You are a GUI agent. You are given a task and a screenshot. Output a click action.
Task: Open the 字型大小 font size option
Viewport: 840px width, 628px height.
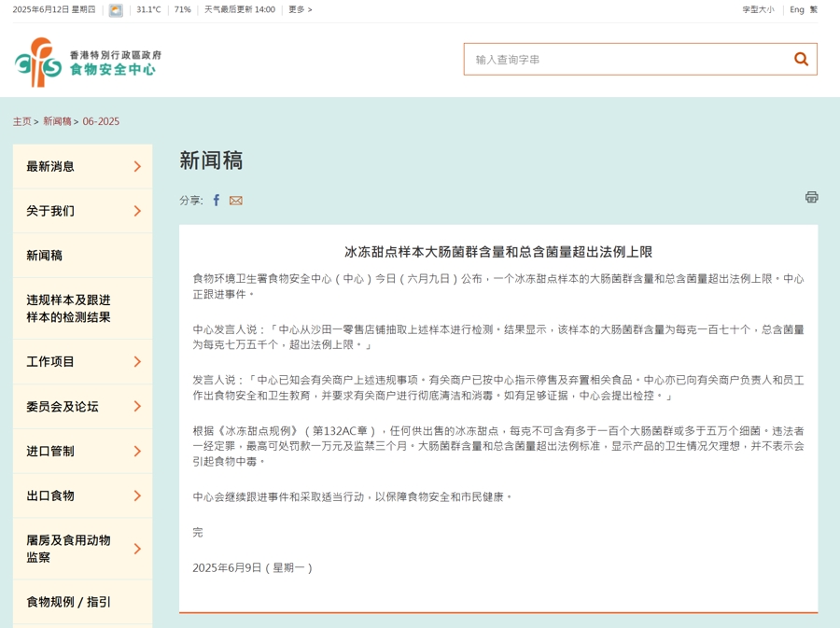pos(758,10)
